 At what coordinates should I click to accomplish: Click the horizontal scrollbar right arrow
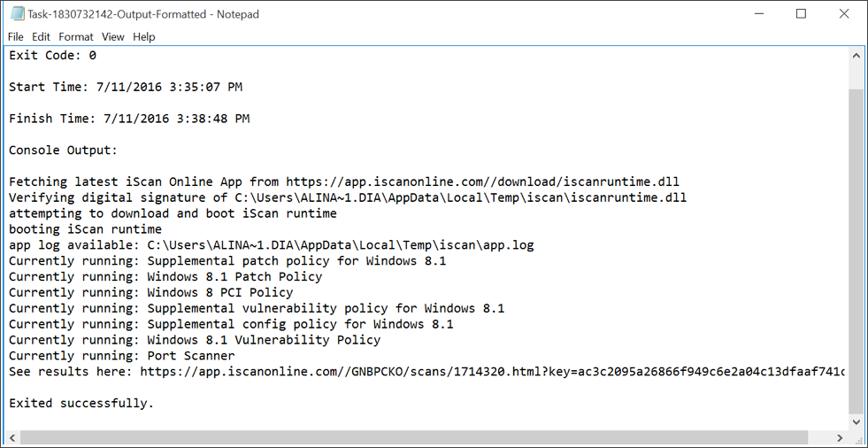(x=841, y=437)
